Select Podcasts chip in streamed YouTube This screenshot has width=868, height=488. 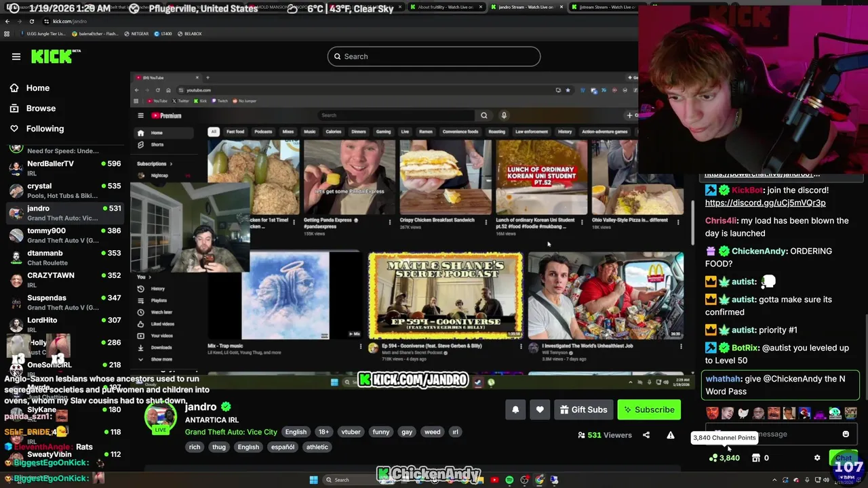[x=263, y=131]
